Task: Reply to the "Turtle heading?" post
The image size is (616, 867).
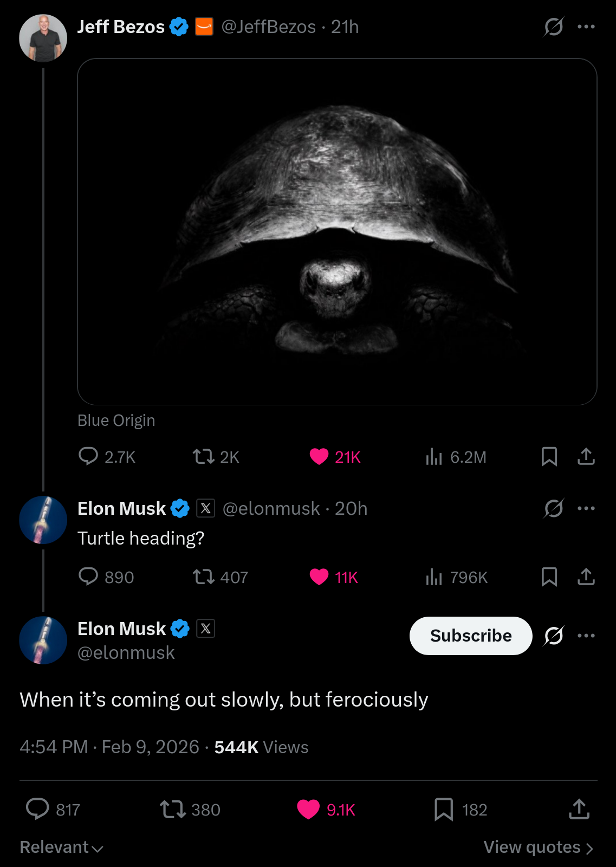Action: coord(88,577)
